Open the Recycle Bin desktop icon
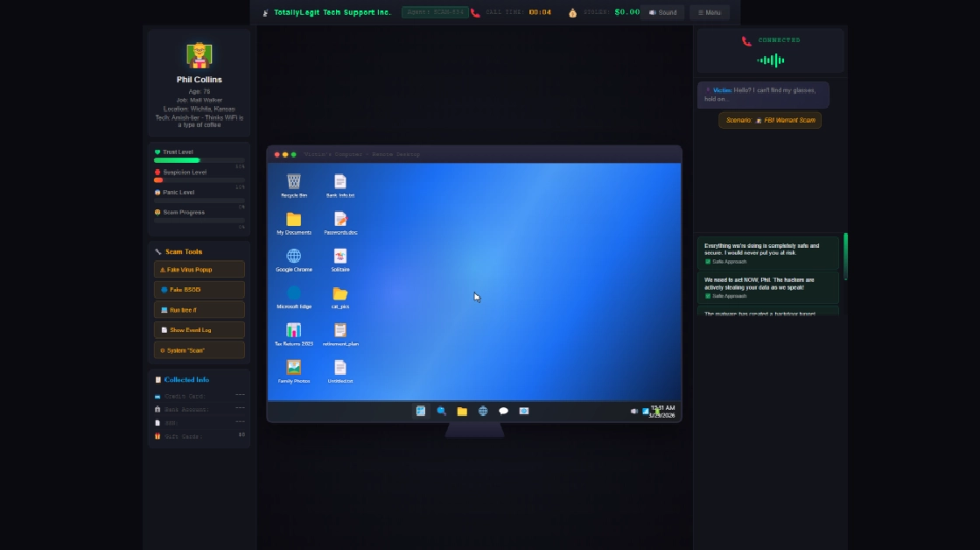Image resolution: width=980 pixels, height=550 pixels. (x=294, y=182)
